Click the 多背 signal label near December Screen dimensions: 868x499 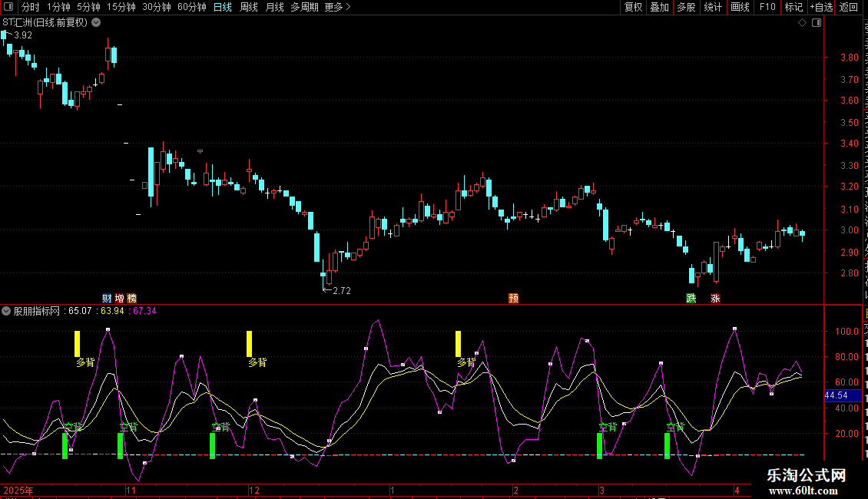point(257,362)
